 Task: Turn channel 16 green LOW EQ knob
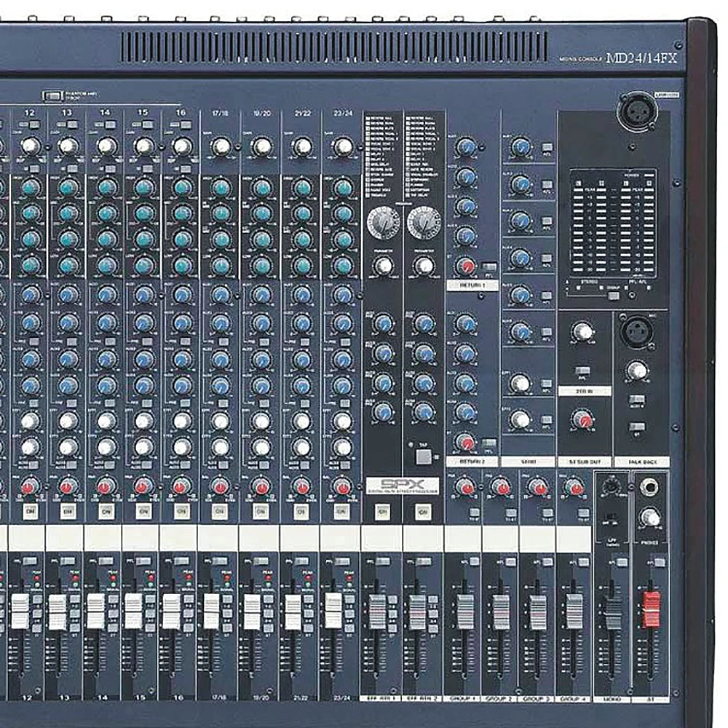tap(182, 266)
